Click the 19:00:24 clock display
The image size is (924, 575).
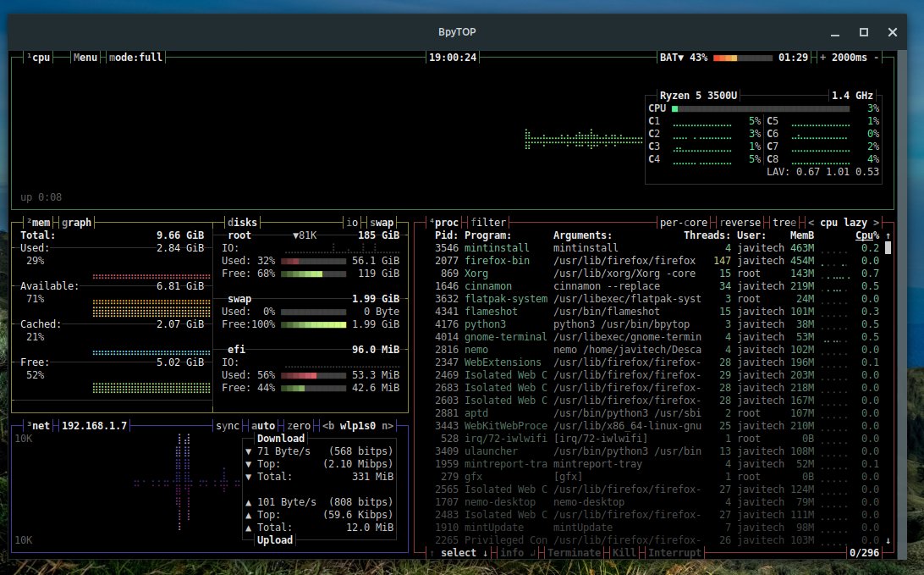453,58
